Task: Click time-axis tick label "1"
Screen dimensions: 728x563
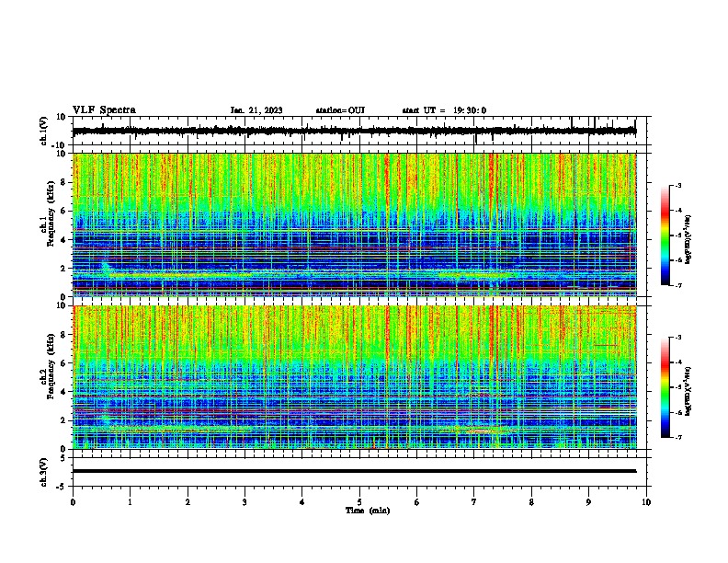Action: coord(131,502)
